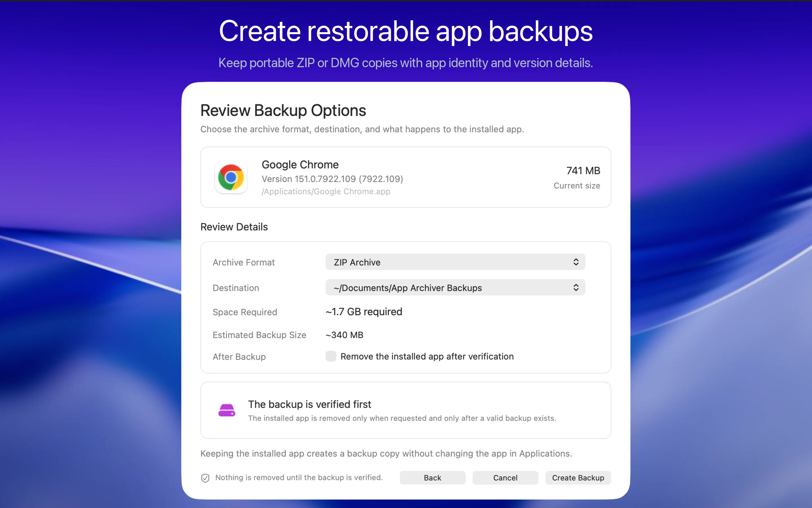Click the Keeping the installed app explanation text
Screen dimensions: 812x508
(x=386, y=454)
